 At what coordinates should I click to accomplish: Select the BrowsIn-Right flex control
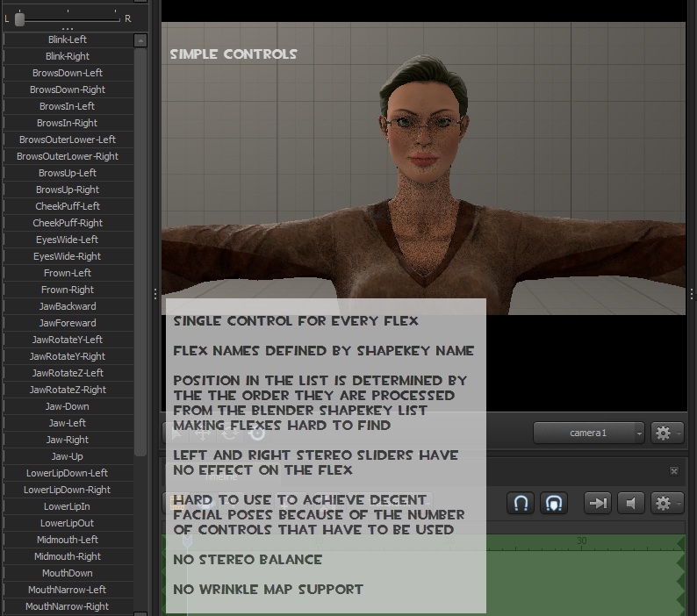click(68, 123)
